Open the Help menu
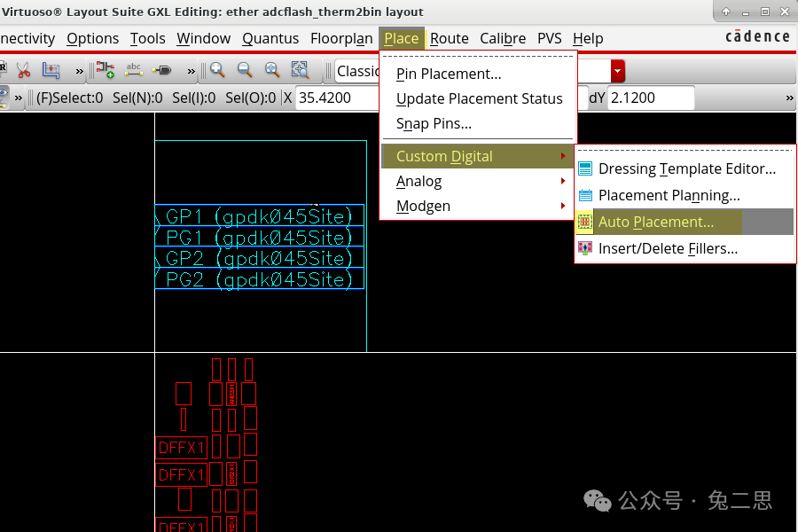This screenshot has height=532, width=798. tap(588, 38)
